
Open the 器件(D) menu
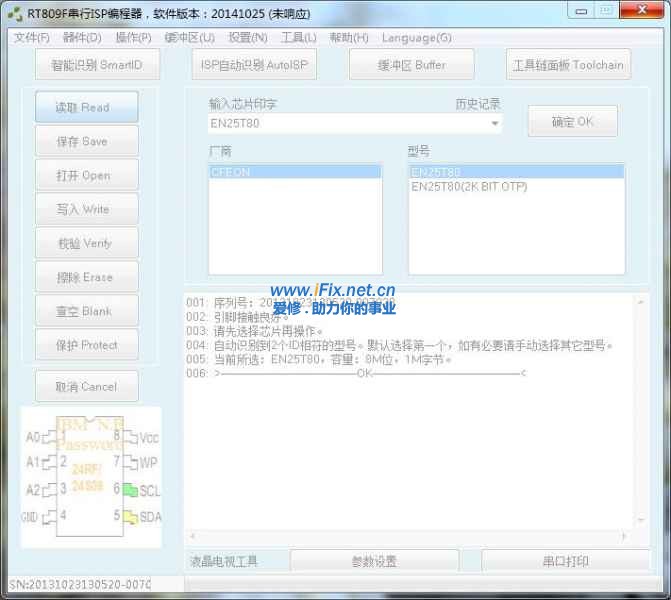pyautogui.click(x=82, y=38)
